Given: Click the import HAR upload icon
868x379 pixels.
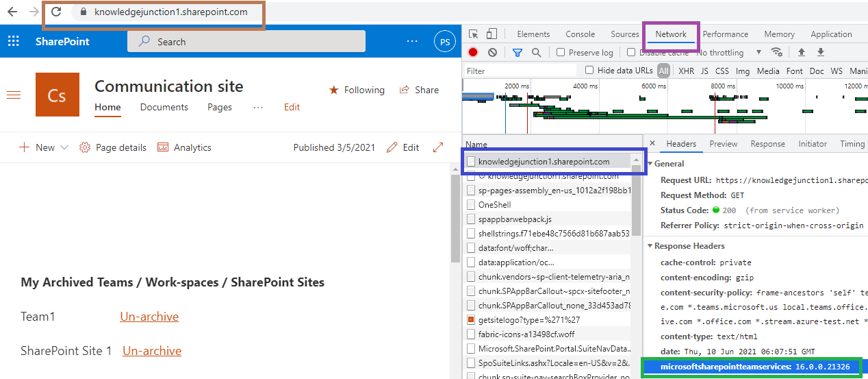Looking at the screenshot, I should [x=802, y=52].
